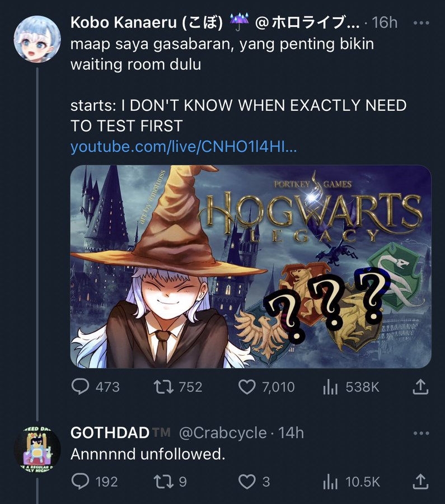Click the @Crabcycle handle
445x504 pixels.
223,433
